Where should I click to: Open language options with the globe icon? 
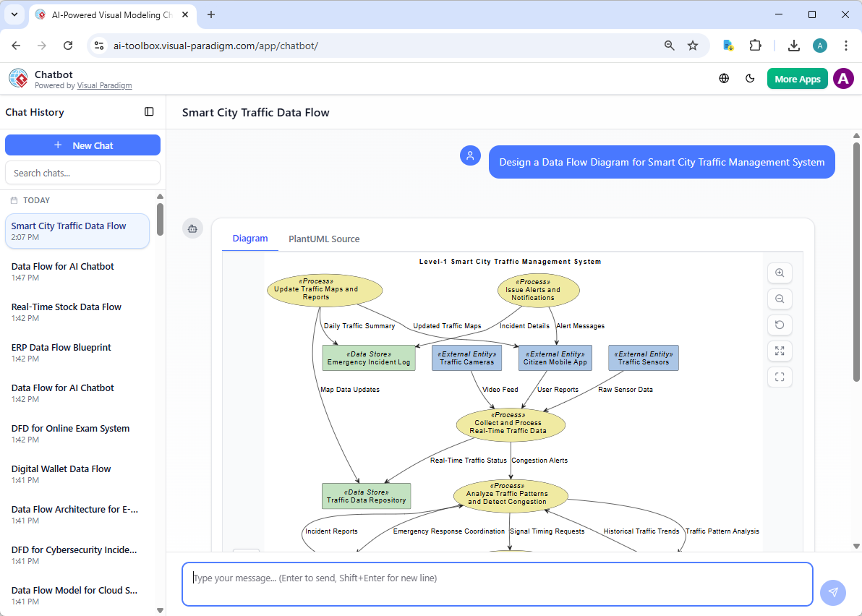click(724, 78)
